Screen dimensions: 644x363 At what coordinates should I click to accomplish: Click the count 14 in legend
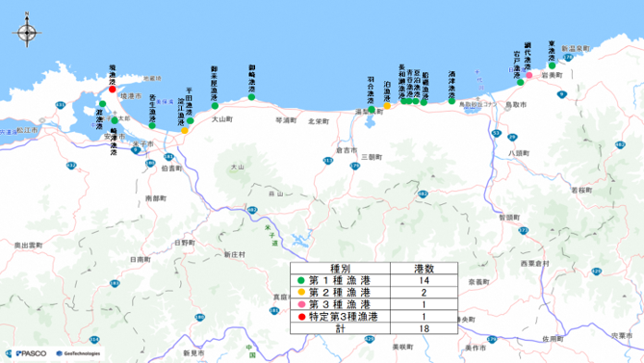(424, 280)
